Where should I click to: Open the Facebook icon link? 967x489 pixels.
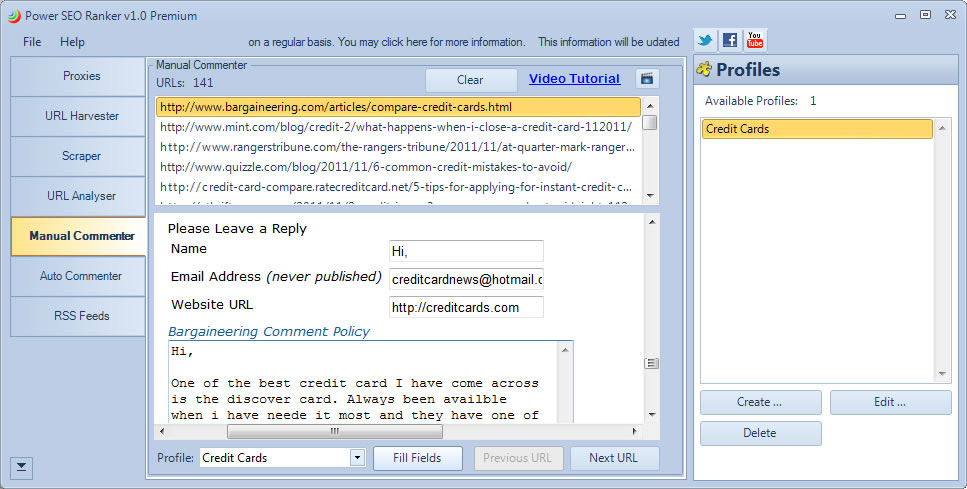(730, 41)
